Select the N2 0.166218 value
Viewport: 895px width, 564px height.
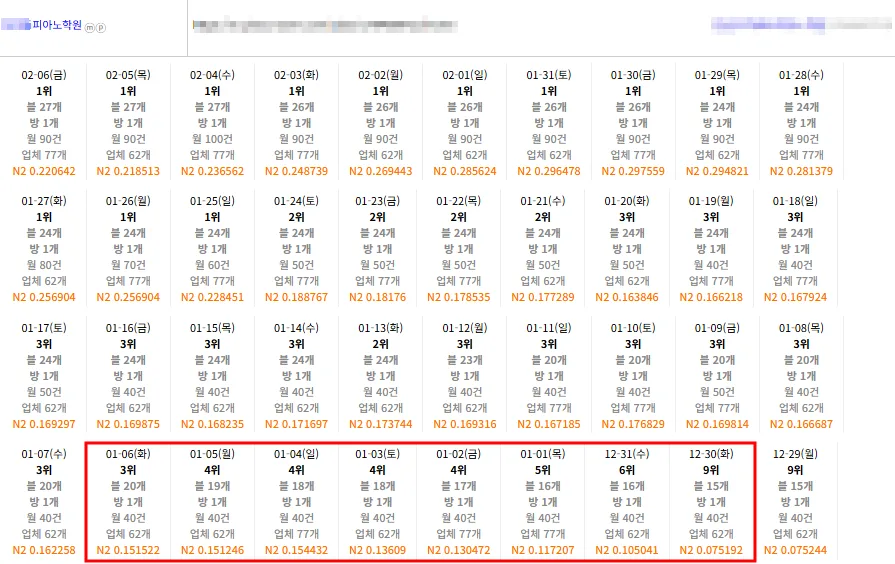pos(711,297)
